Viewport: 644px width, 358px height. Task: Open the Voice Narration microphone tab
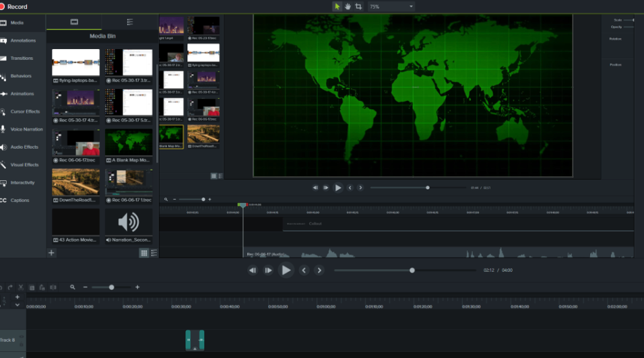(22, 129)
